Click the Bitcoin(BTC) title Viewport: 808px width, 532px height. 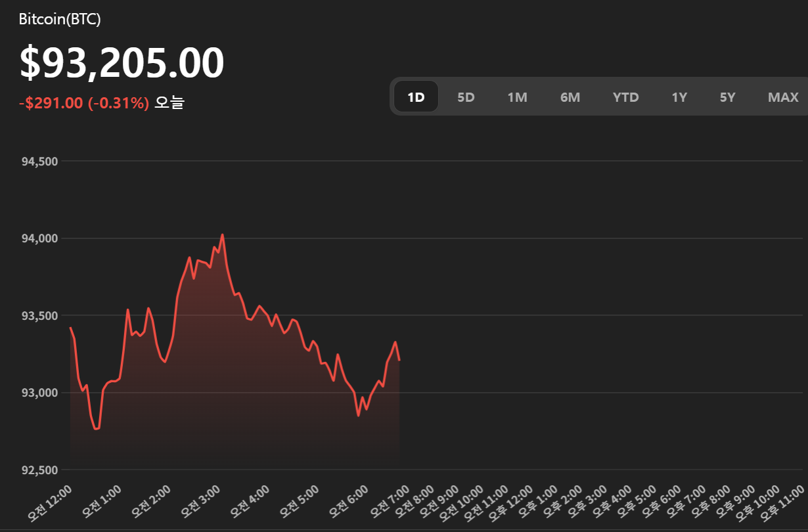coord(60,19)
